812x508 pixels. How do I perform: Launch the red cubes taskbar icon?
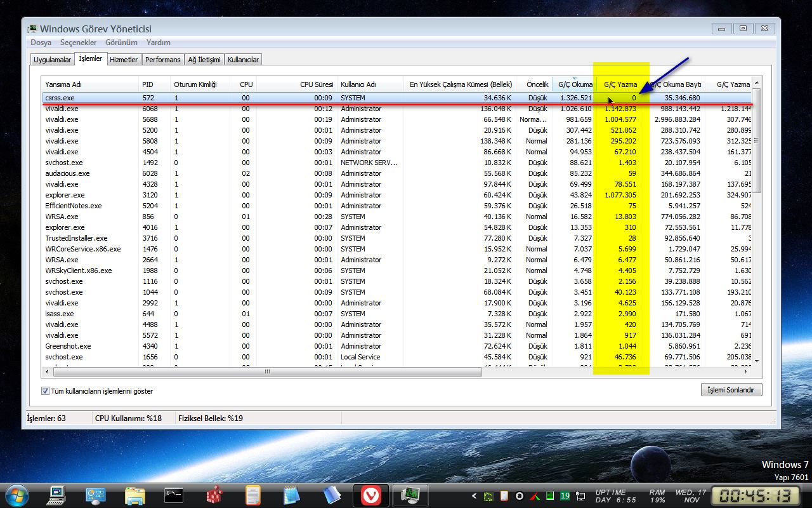214,495
